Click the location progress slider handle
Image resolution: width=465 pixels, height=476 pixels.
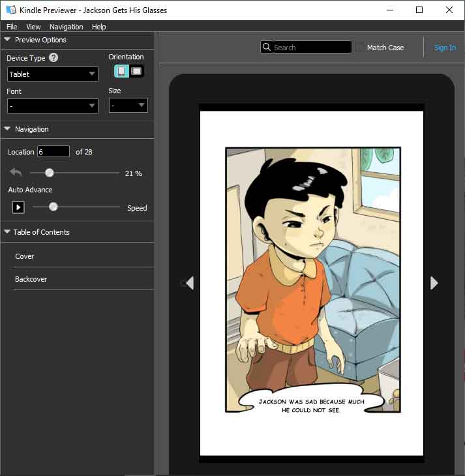pyautogui.click(x=49, y=173)
